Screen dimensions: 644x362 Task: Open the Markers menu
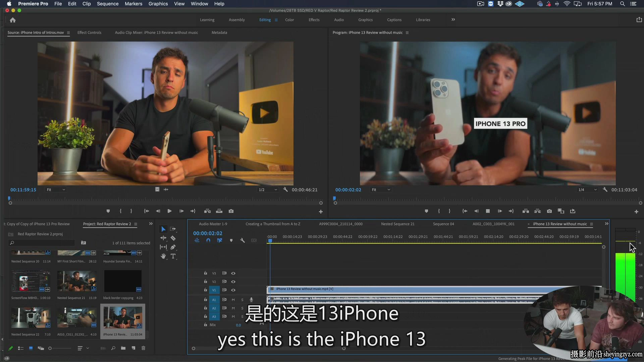coord(133,4)
